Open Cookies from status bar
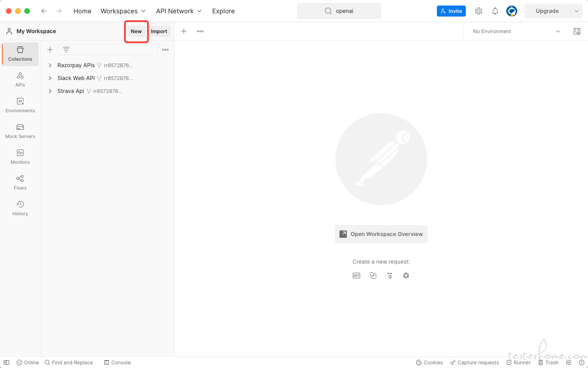 430,362
